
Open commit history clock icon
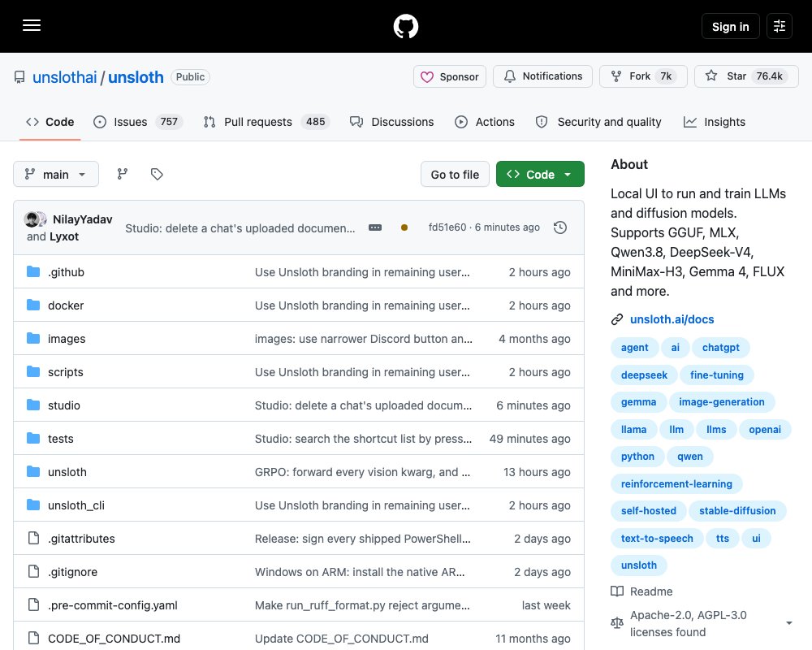tap(559, 227)
